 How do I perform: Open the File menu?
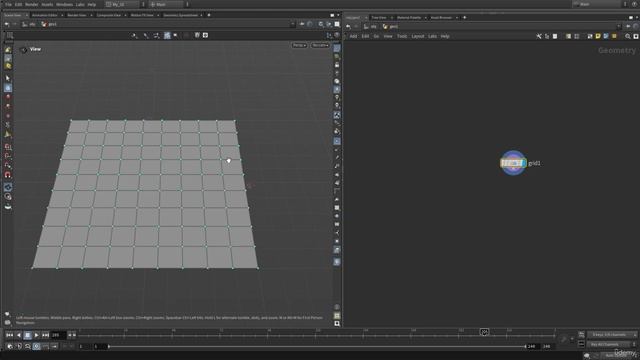pos(8,4)
